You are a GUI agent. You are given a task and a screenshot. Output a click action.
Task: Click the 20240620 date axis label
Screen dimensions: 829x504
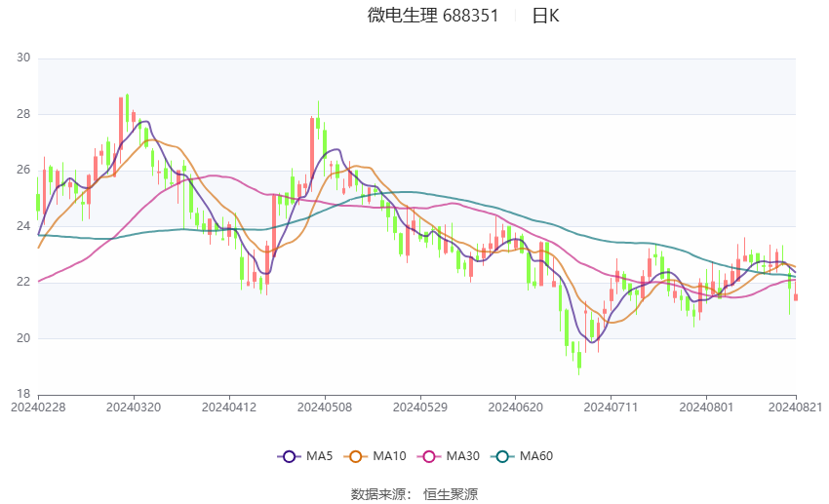click(x=516, y=407)
